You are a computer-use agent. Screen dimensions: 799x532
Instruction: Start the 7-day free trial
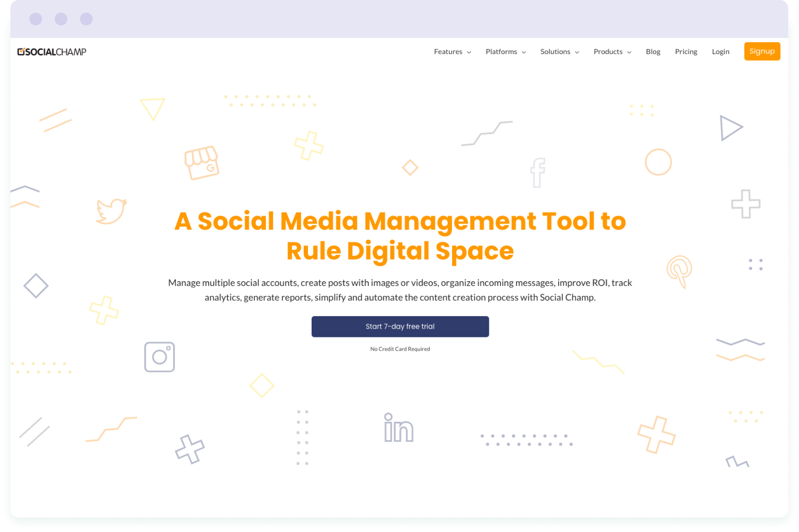[399, 326]
